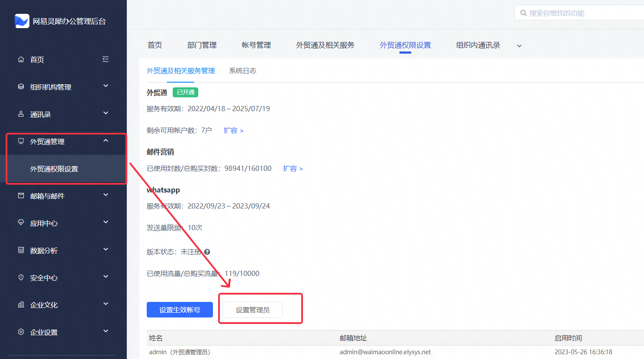Click the 已使用封数 value 98941/160100
This screenshot has height=359, width=644.
click(248, 168)
